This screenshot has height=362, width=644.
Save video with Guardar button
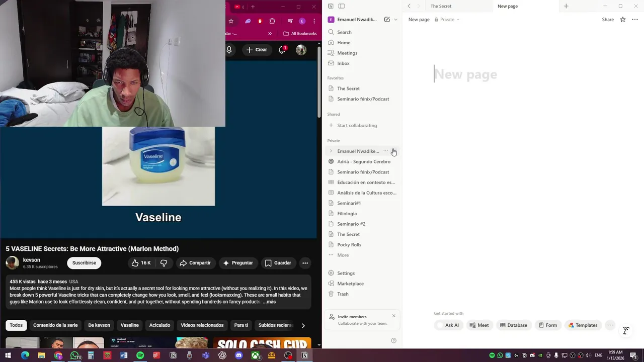tap(278, 263)
